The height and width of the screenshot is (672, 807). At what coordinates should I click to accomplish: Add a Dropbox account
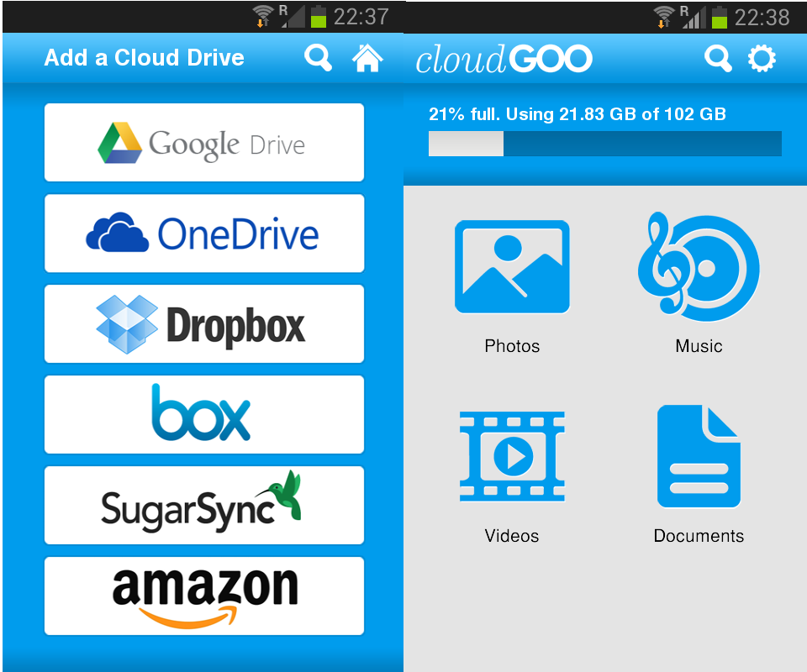[x=204, y=324]
